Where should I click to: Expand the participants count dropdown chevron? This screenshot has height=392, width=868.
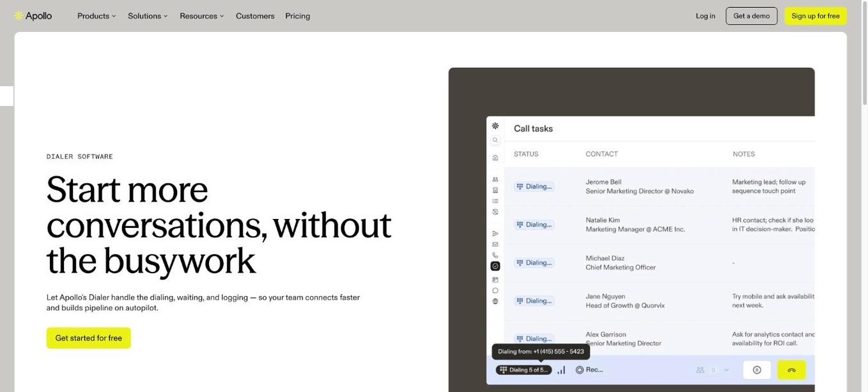[727, 370]
